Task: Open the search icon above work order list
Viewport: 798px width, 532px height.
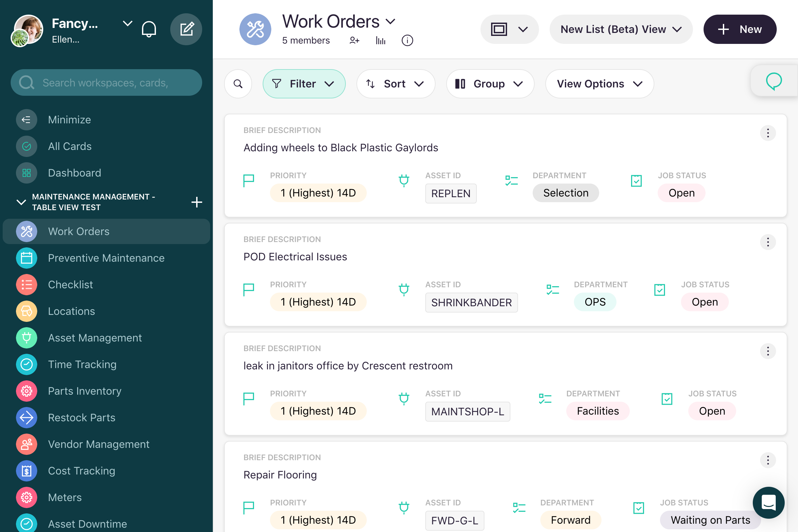Action: pos(238,84)
